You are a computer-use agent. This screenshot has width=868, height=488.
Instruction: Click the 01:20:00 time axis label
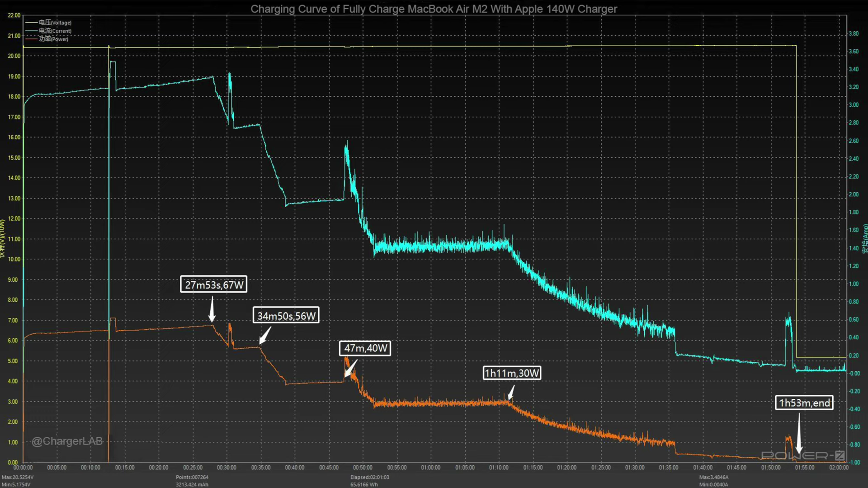567,468
